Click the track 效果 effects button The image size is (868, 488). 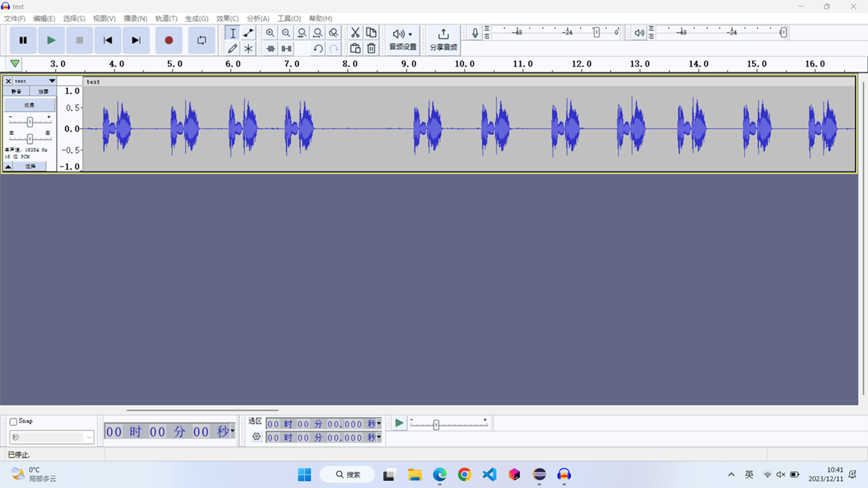click(x=30, y=105)
